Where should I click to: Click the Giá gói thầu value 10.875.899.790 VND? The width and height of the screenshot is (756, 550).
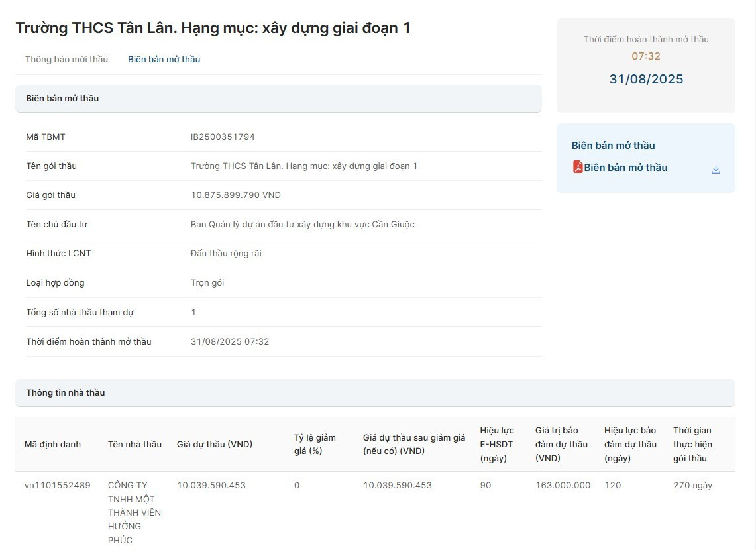coord(236,195)
